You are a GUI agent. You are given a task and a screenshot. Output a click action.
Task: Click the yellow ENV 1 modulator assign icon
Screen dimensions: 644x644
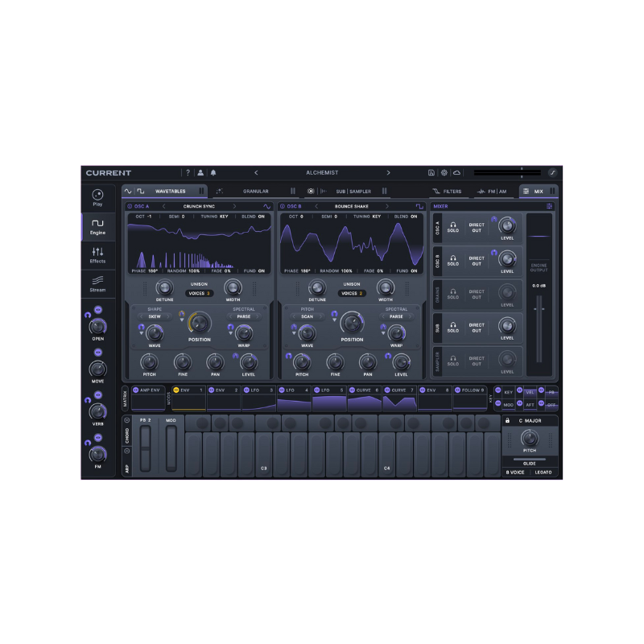pyautogui.click(x=176, y=390)
